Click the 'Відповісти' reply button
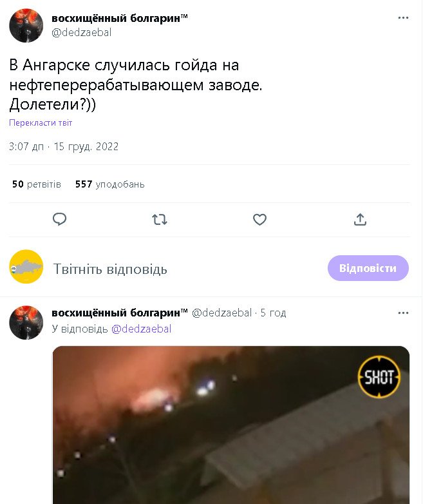423x504 pixels. click(368, 268)
